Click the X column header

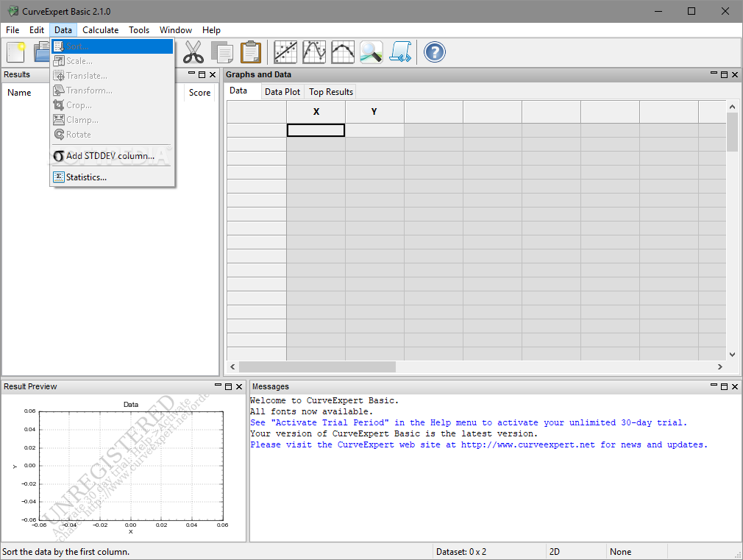click(x=316, y=112)
